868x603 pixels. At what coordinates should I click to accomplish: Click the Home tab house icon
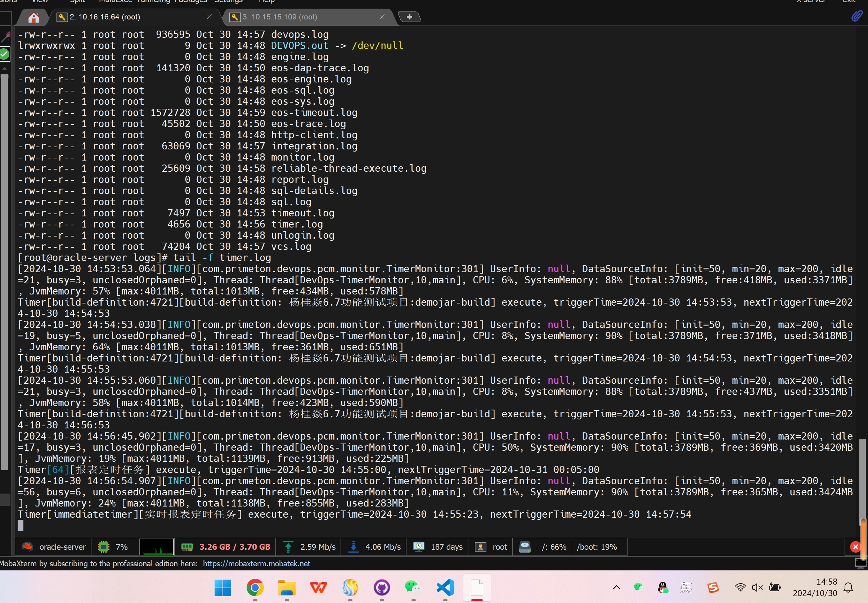coord(33,17)
